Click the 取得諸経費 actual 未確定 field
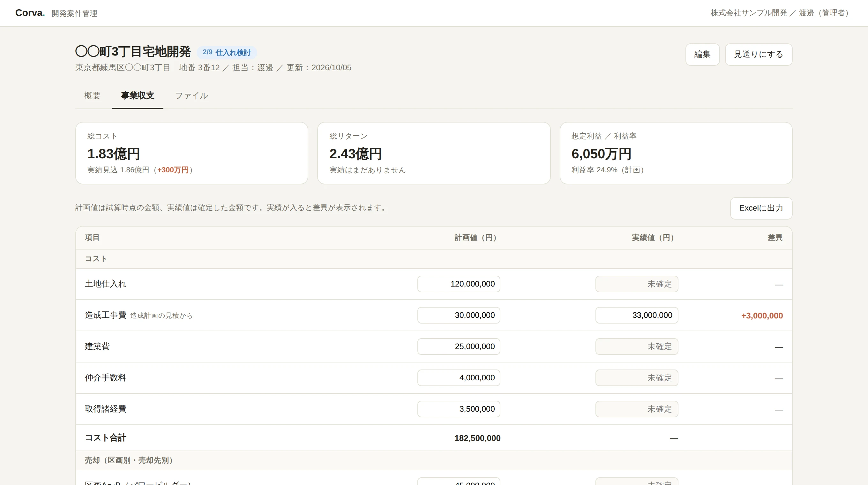 coord(637,409)
